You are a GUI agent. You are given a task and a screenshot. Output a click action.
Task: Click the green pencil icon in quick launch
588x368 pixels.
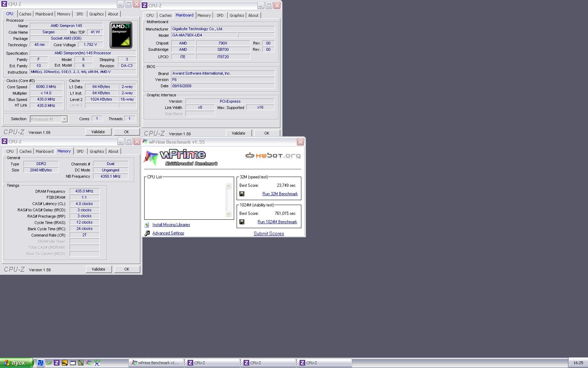tap(81, 363)
